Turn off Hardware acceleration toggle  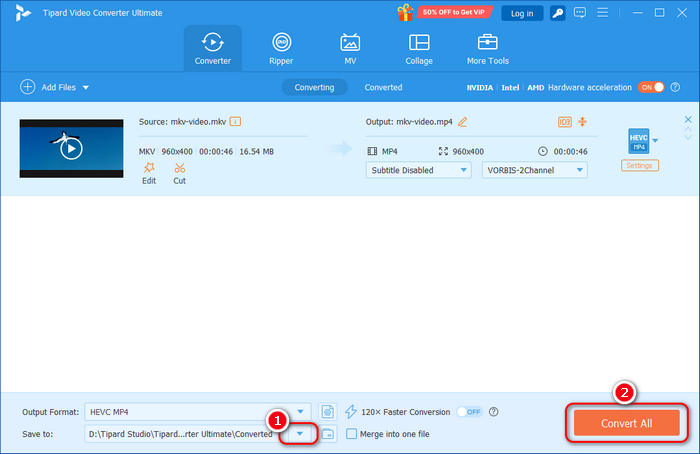(x=652, y=87)
